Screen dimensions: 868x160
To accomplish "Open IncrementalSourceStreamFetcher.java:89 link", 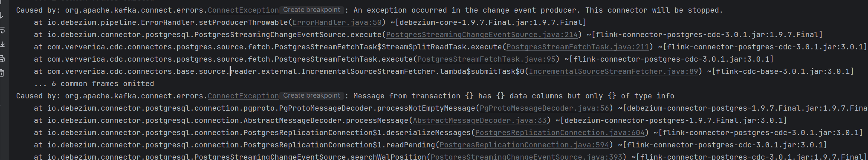I will pos(613,72).
